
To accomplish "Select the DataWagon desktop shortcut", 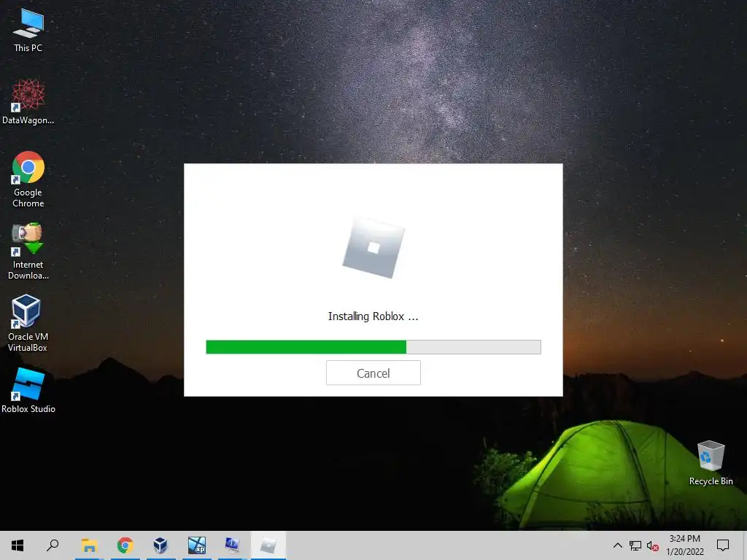I will coord(28,102).
